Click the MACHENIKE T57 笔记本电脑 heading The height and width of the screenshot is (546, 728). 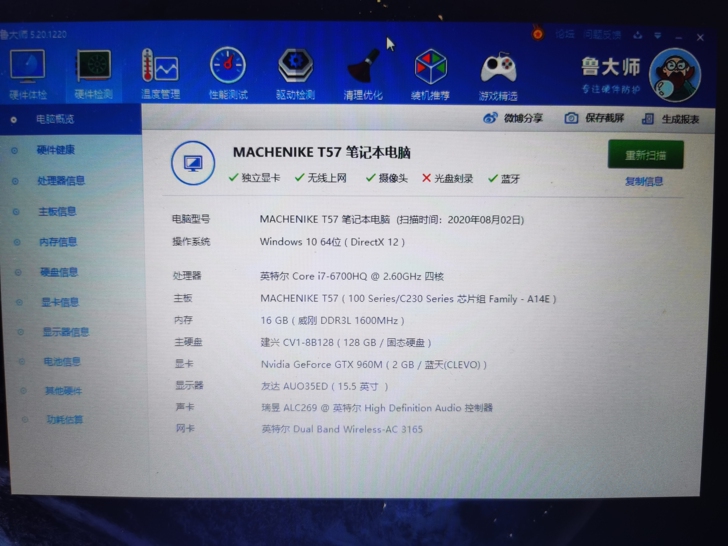322,152
